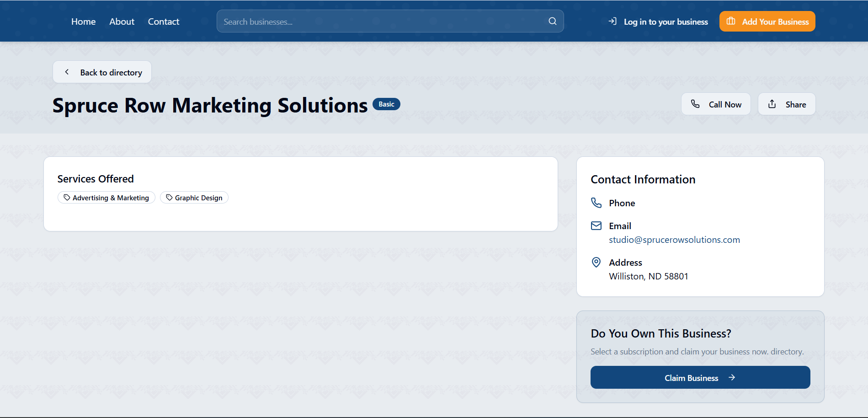Click the share upload icon

[772, 104]
